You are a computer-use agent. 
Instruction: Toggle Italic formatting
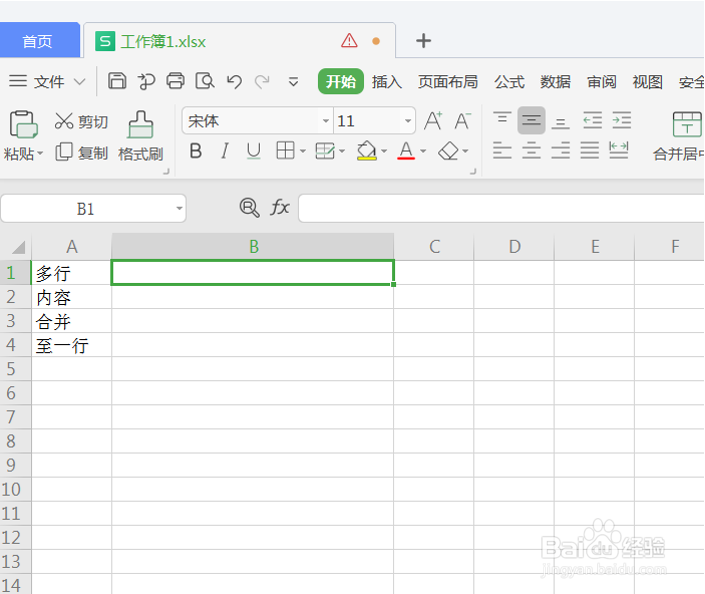click(225, 151)
